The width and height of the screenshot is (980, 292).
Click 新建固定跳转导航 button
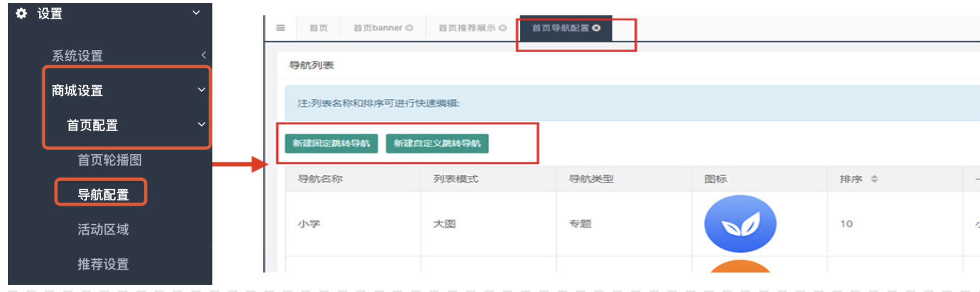(x=331, y=143)
